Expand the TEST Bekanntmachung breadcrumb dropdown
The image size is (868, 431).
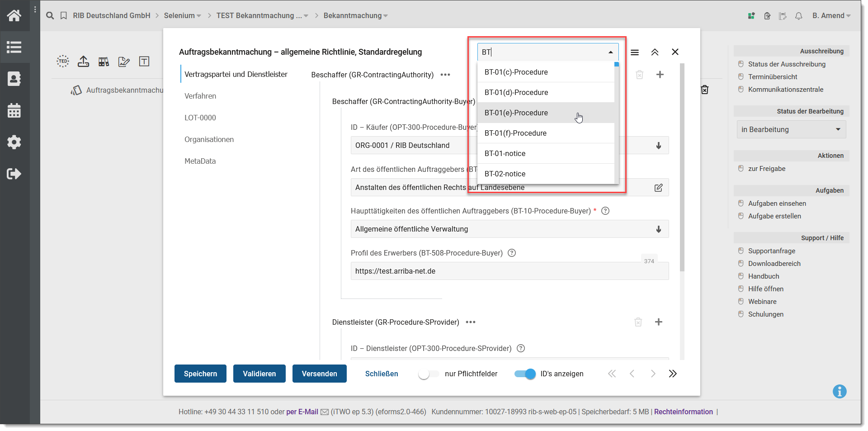coord(306,16)
